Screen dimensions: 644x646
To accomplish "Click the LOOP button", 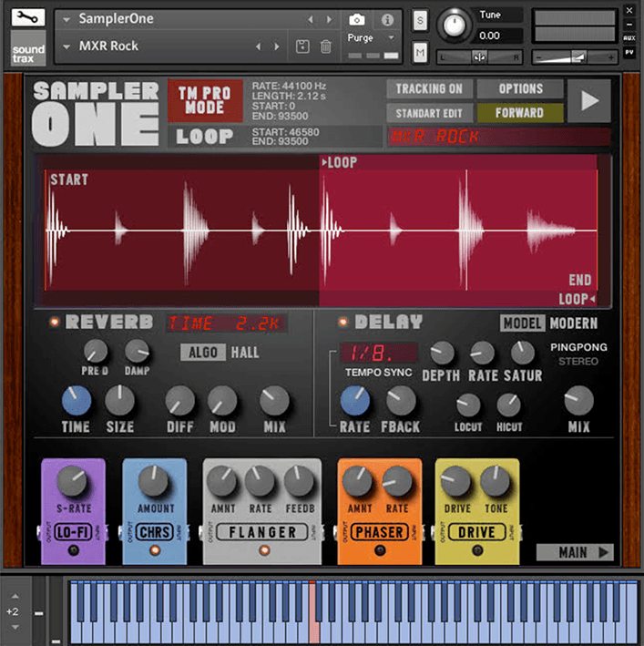I will (205, 137).
